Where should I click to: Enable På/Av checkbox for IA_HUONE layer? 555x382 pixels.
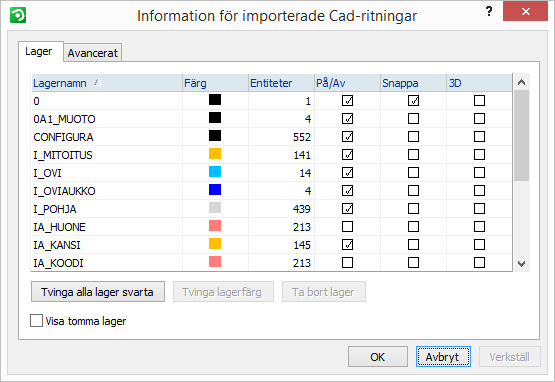tap(347, 227)
